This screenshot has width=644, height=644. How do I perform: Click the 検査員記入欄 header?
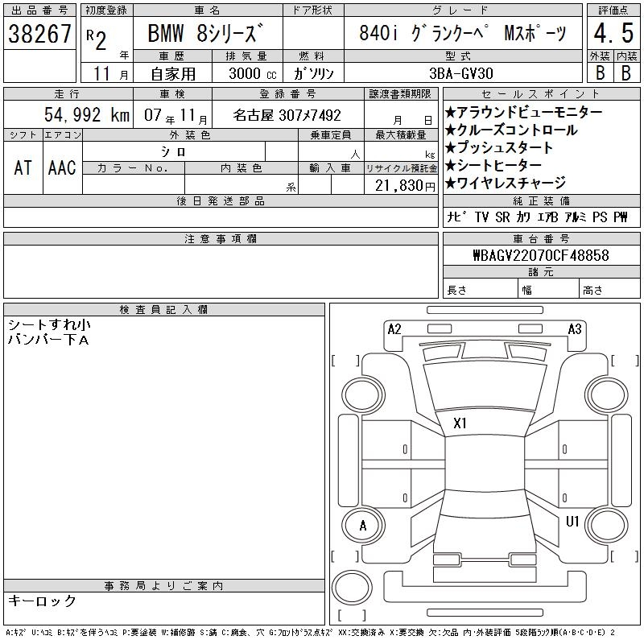coord(164,310)
